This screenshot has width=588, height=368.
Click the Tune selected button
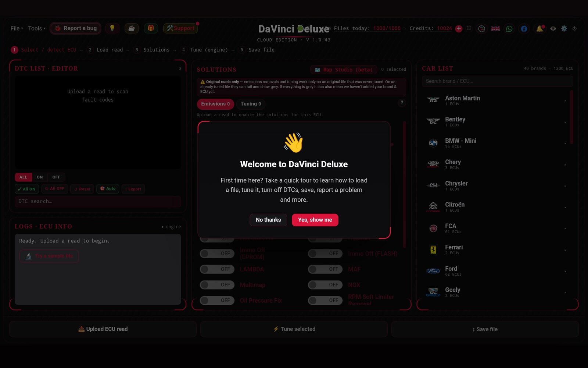tap(294, 329)
